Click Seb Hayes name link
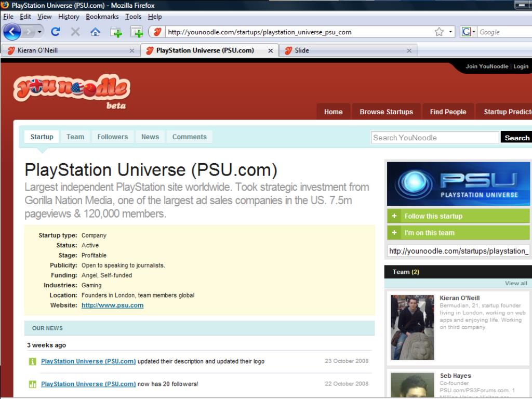Viewport: 532px width, 399px height. click(x=455, y=376)
